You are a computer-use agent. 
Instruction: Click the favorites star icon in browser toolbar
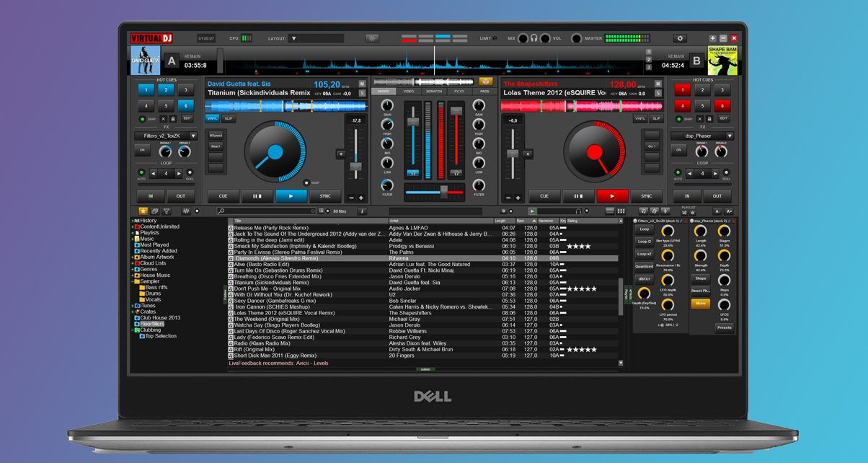143,211
